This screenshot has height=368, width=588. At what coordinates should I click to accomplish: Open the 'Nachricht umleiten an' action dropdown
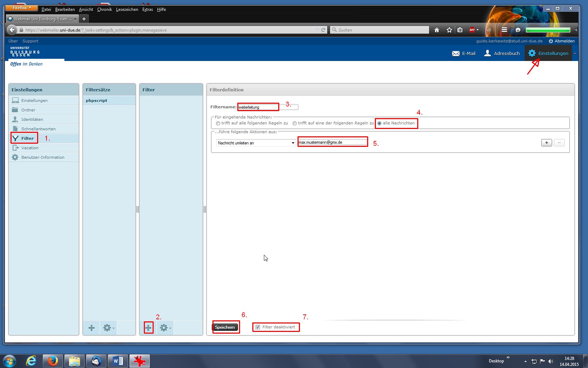256,143
